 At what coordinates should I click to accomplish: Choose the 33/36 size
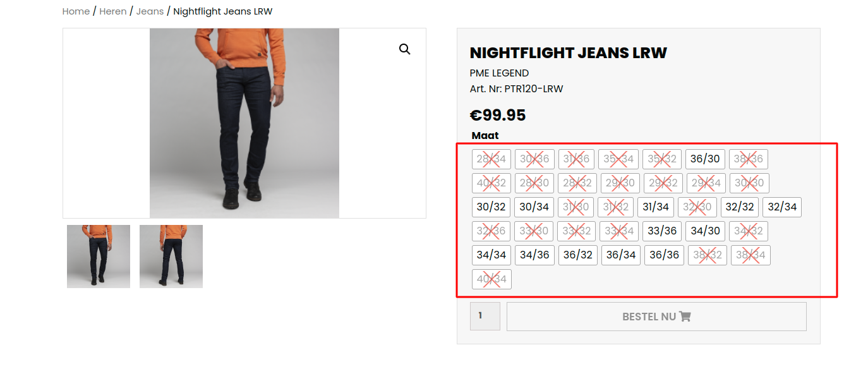point(662,231)
